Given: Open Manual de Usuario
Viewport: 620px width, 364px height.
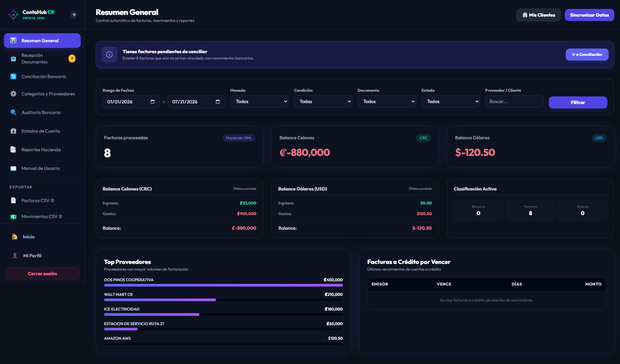Looking at the screenshot, I should [42, 168].
